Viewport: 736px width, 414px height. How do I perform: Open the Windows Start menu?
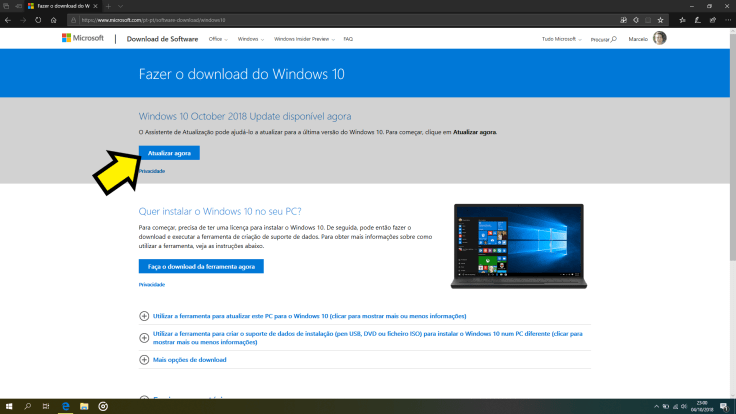tap(8, 407)
